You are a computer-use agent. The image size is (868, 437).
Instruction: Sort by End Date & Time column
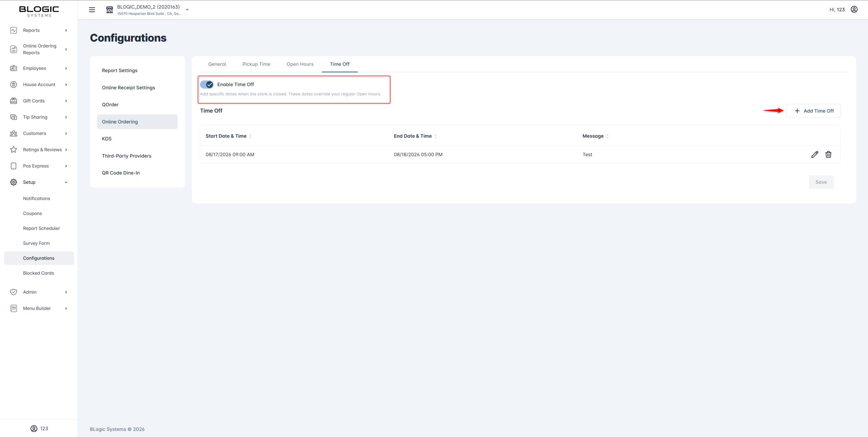tap(435, 136)
